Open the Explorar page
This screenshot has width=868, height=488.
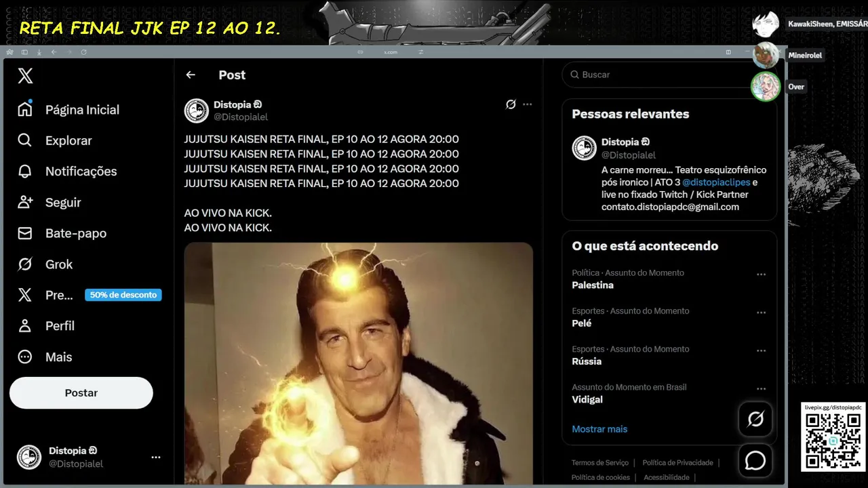pyautogui.click(x=55, y=140)
